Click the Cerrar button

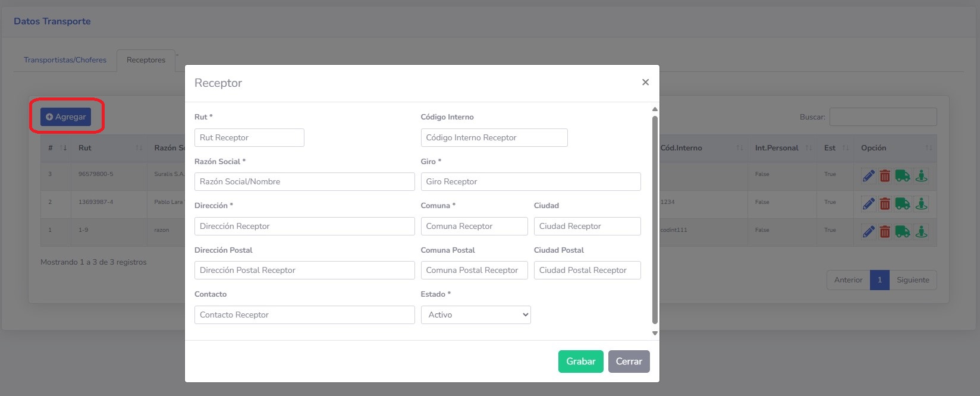[629, 362]
